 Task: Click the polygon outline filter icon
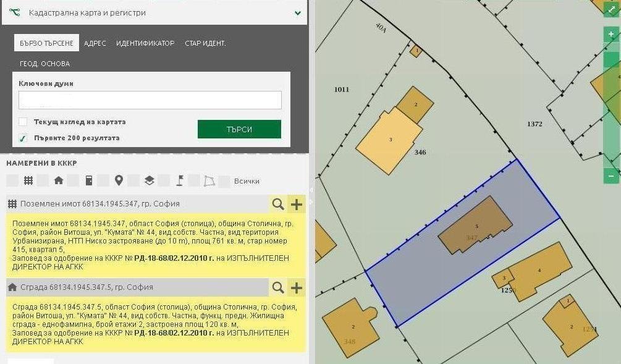[210, 180]
